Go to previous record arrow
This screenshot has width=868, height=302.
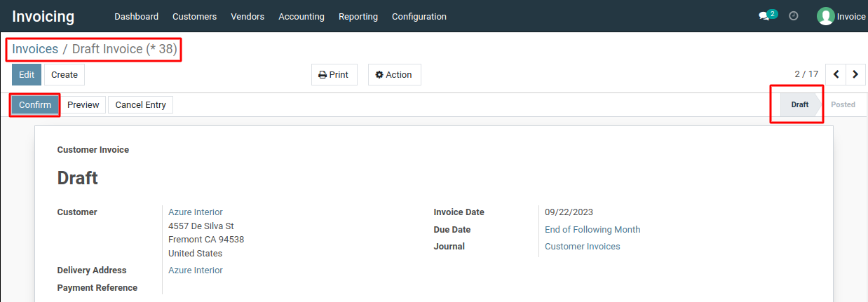(x=836, y=74)
